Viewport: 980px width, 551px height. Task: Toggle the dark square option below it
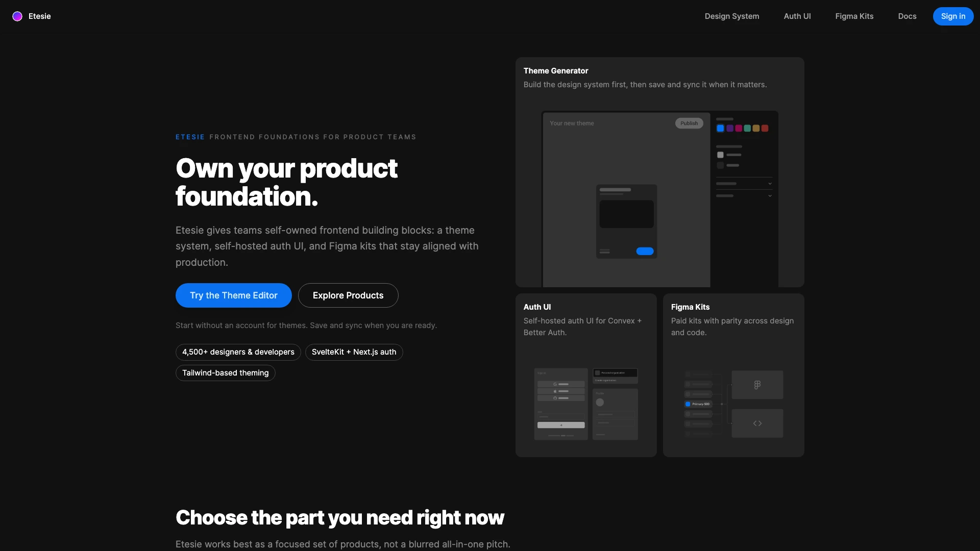[x=720, y=165]
